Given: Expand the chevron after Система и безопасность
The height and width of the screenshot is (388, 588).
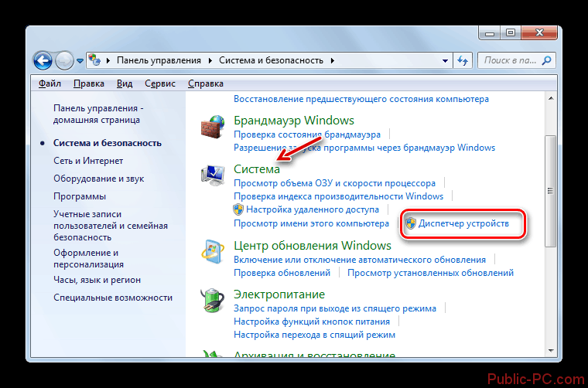Looking at the screenshot, I should pyautogui.click(x=332, y=60).
